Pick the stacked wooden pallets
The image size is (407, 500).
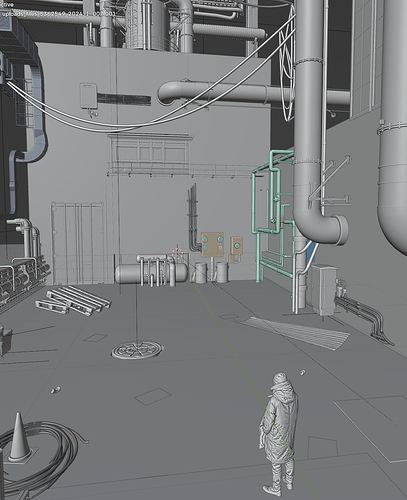point(73,301)
